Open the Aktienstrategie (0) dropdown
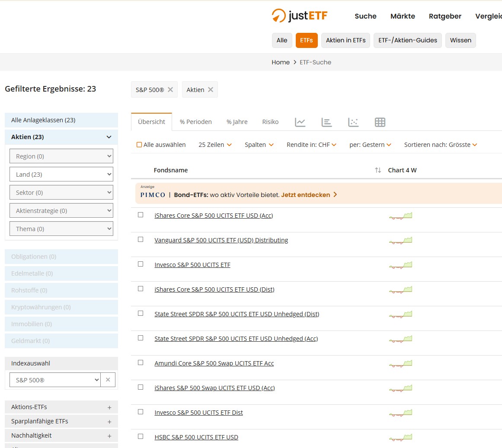The width and height of the screenshot is (502, 448). (x=61, y=211)
